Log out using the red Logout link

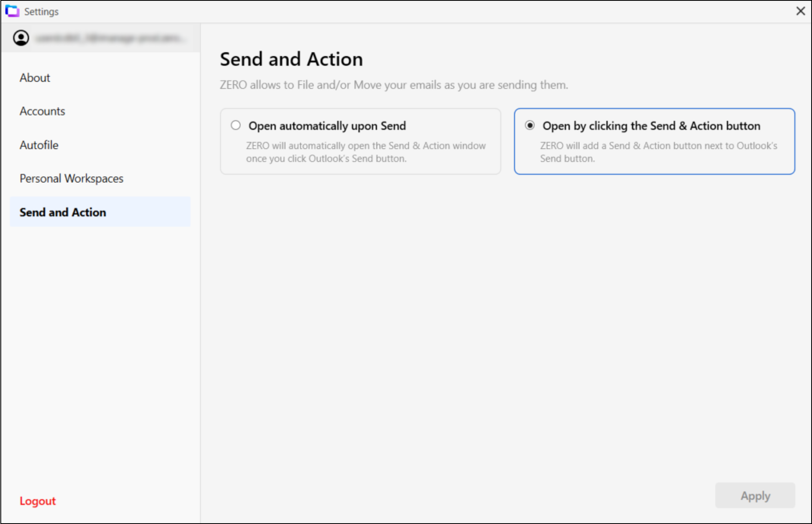point(38,501)
